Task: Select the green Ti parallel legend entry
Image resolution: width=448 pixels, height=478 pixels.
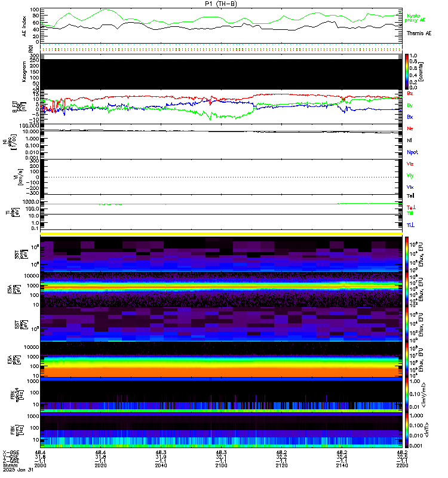Action: pyautogui.click(x=410, y=213)
